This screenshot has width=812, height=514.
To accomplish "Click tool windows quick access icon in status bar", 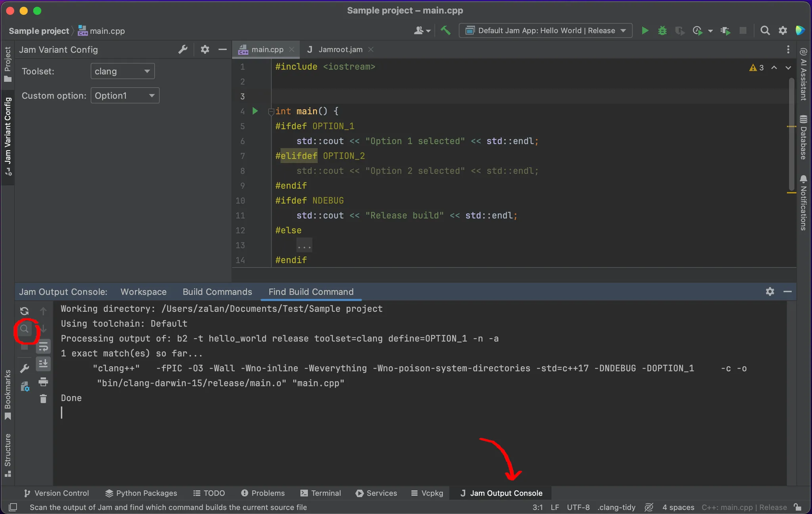I will 13,507.
